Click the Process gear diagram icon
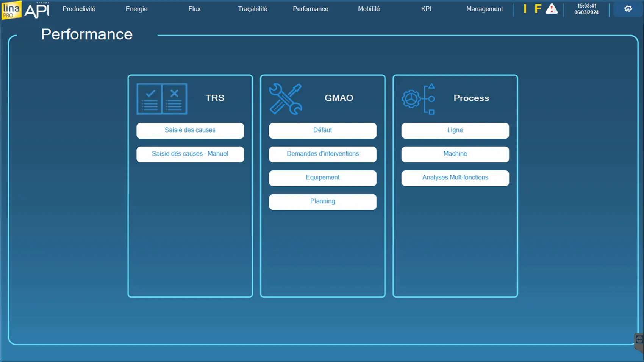This screenshot has width=644, height=362. tap(418, 99)
